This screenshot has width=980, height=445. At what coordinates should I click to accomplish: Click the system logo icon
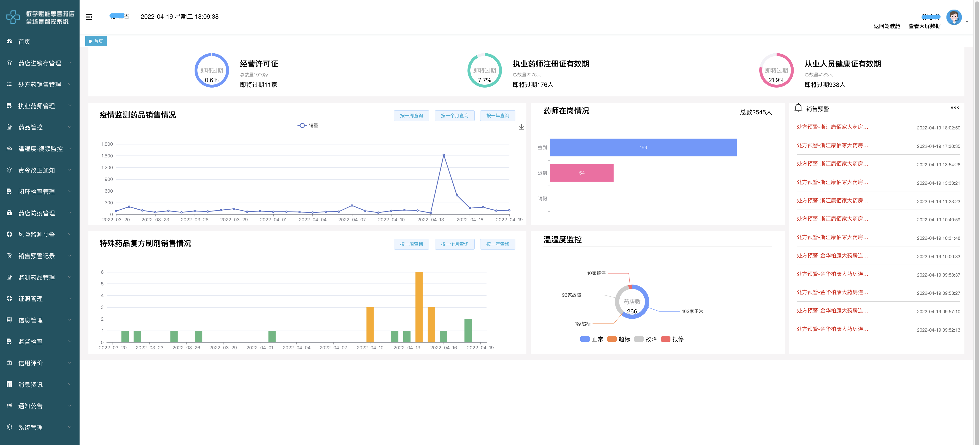point(13,17)
